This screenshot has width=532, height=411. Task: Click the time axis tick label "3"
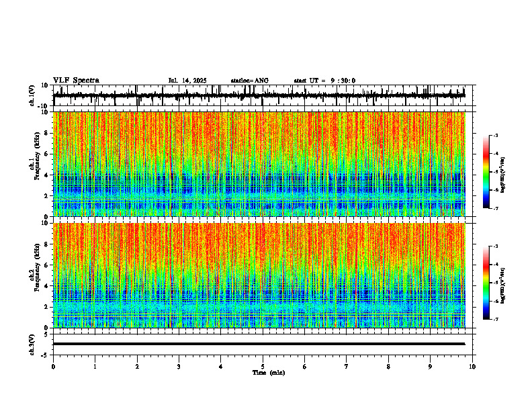(179, 367)
